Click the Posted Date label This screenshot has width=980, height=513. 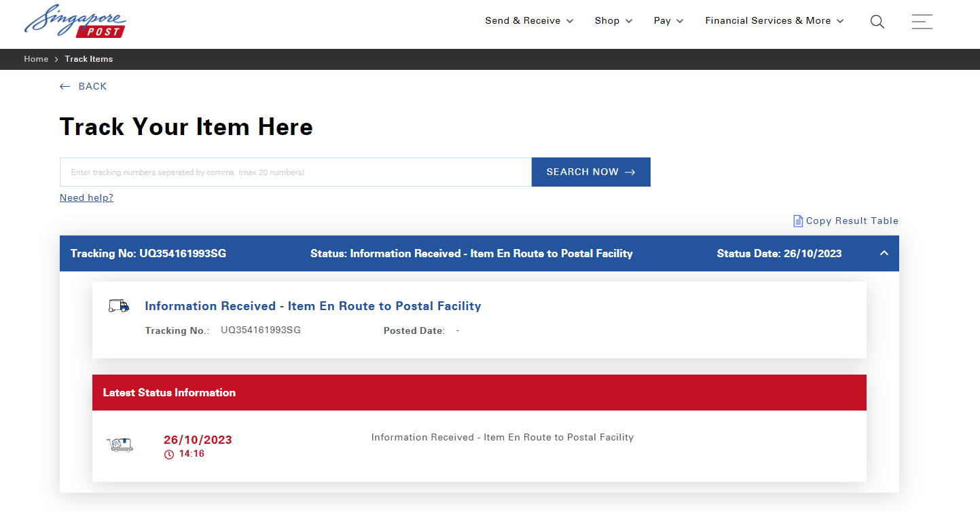tap(414, 331)
